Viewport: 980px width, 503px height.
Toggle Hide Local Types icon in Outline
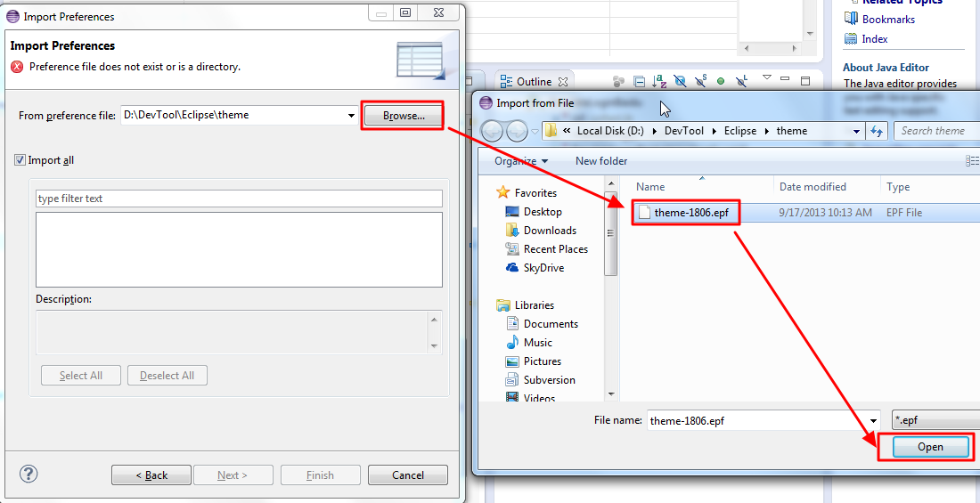(x=742, y=81)
